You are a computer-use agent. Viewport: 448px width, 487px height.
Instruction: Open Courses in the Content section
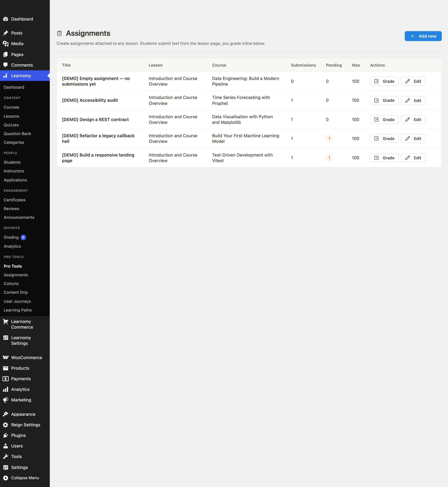(11, 107)
